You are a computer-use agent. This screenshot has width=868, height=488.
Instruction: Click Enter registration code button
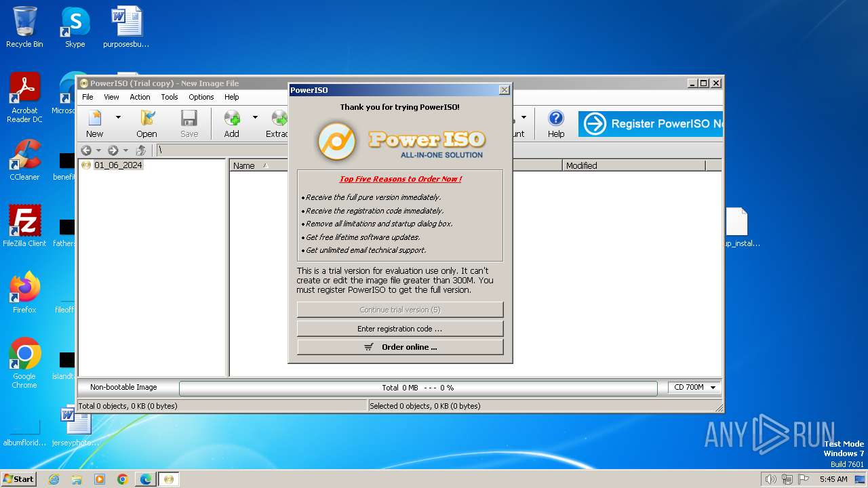[400, 329]
